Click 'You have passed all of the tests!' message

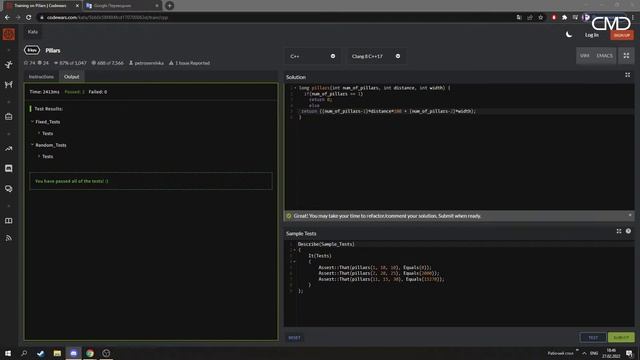pyautogui.click(x=71, y=181)
